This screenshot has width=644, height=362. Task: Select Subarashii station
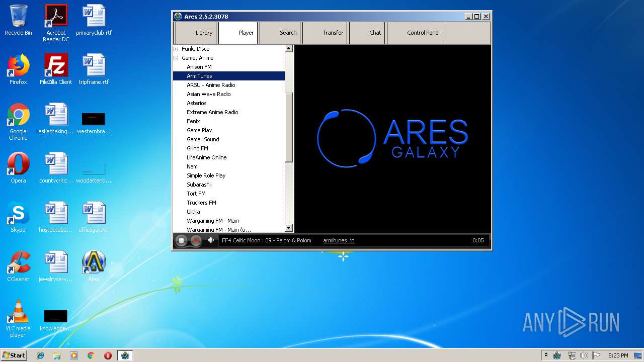(x=199, y=185)
